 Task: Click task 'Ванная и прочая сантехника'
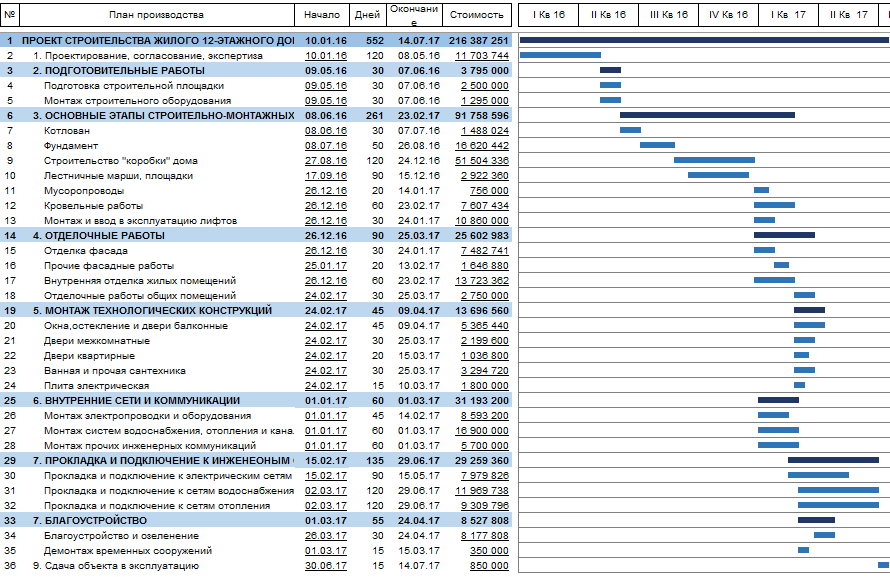(x=115, y=371)
